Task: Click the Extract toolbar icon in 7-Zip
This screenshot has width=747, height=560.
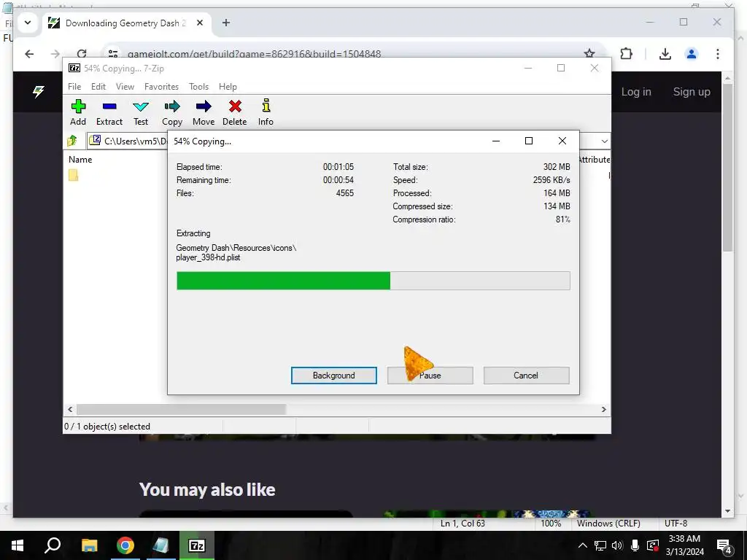Action: 109,112
